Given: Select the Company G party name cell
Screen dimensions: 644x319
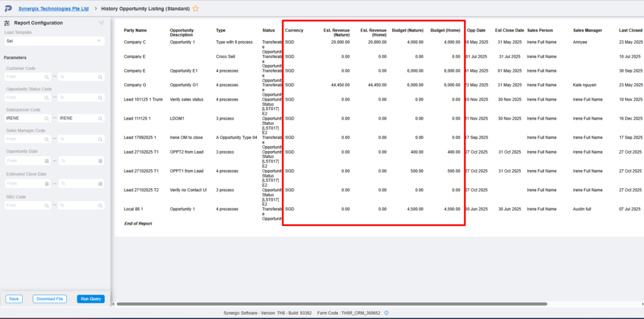Looking at the screenshot, I should tap(135, 85).
